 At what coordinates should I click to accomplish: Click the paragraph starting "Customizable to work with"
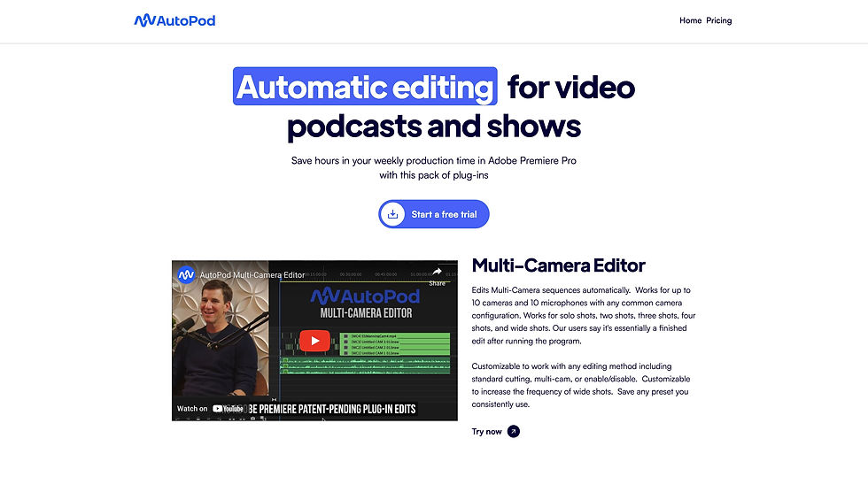581,385
